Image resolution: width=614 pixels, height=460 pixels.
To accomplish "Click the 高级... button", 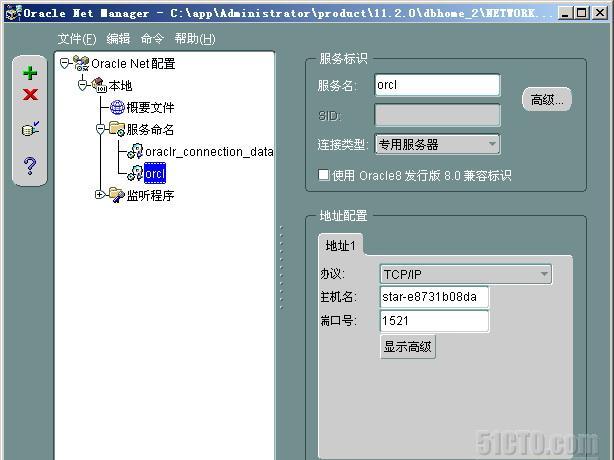I will click(547, 100).
